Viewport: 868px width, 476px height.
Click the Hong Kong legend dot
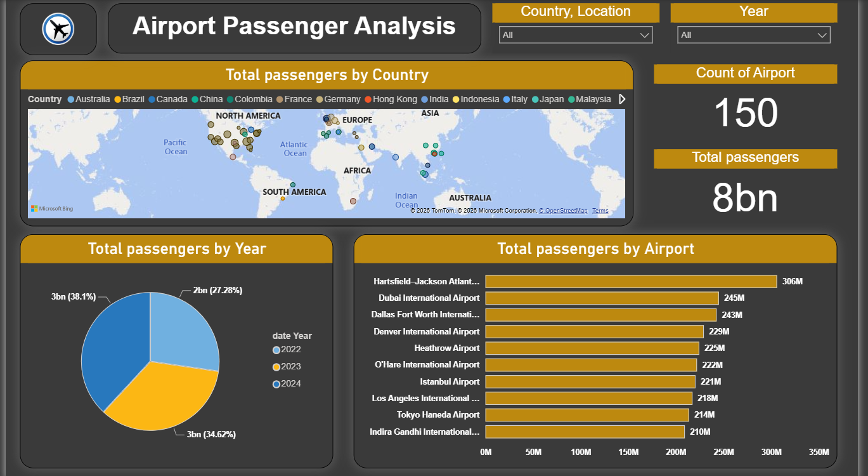366,100
